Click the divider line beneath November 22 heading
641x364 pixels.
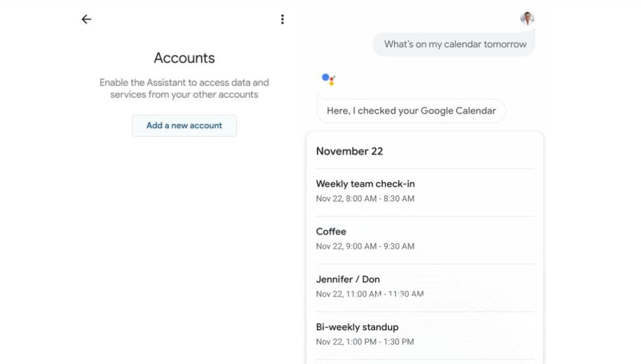tap(425, 168)
